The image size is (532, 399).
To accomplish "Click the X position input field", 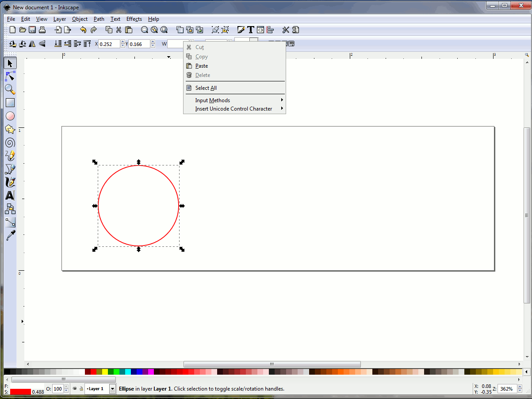I will pos(109,44).
